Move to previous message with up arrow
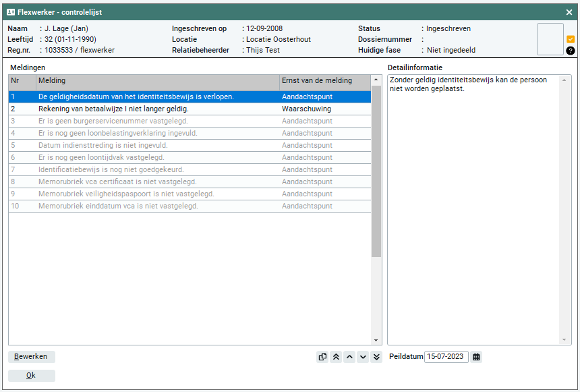This screenshot has width=580, height=392. tap(349, 357)
